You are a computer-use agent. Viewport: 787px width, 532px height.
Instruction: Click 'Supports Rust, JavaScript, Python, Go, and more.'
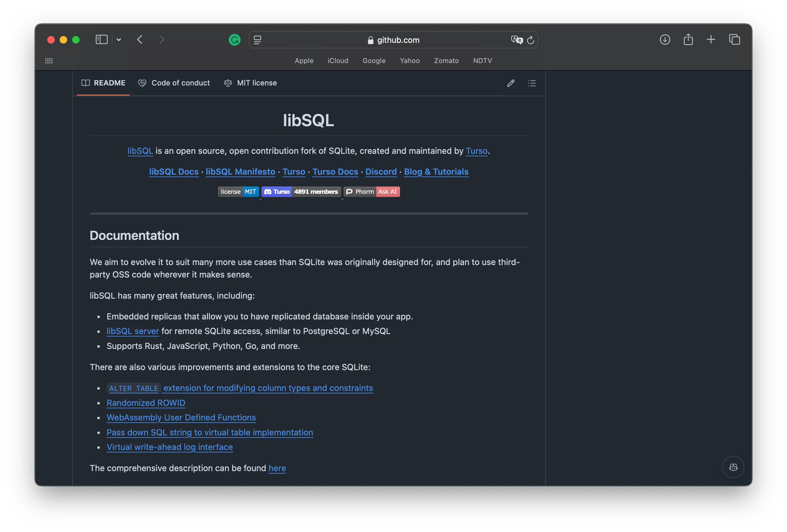click(x=203, y=346)
